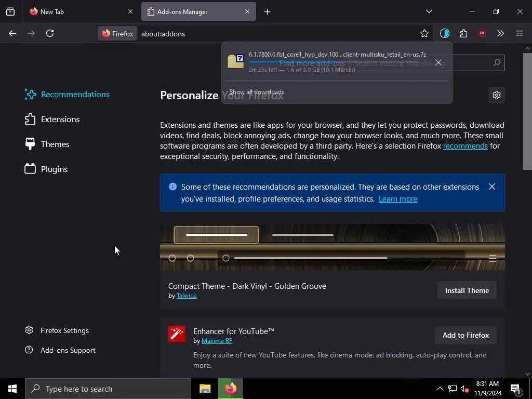Open Add-ons Support link
The image size is (532, 399).
[60, 350]
